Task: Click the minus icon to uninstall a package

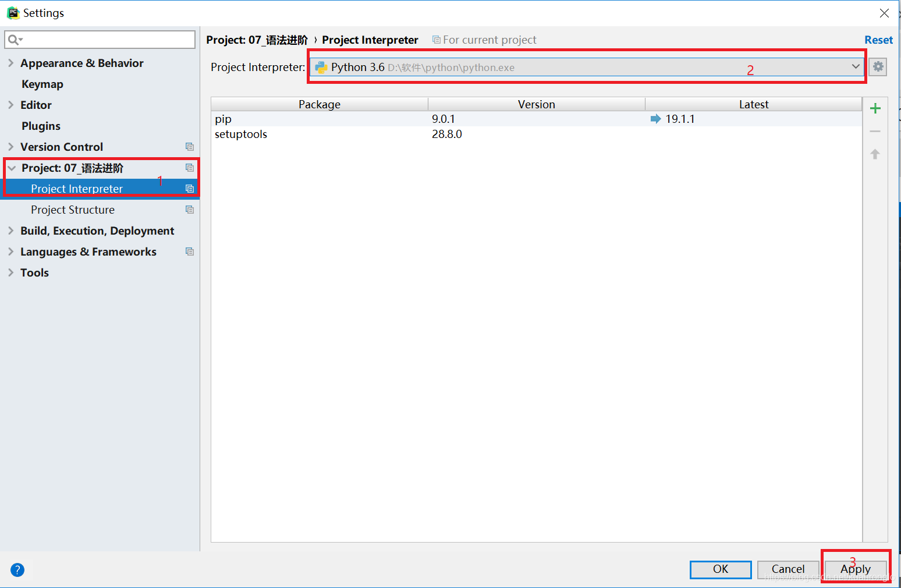Action: point(875,130)
